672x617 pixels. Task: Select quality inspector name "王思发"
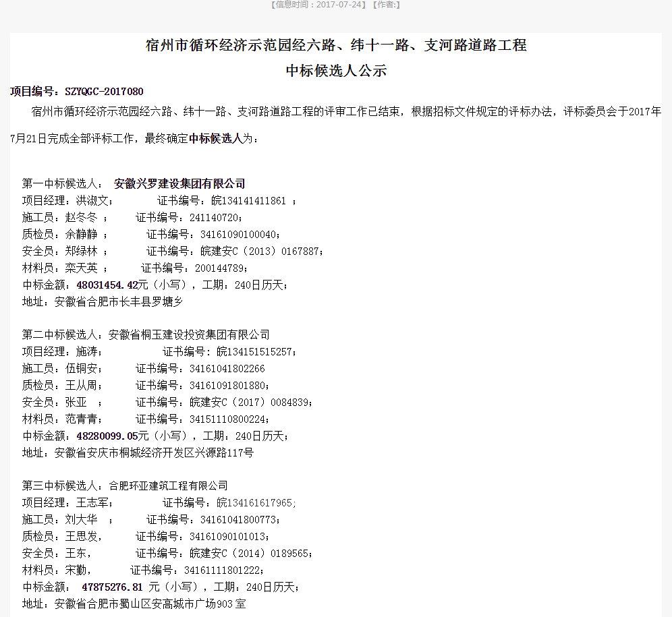pos(82,537)
